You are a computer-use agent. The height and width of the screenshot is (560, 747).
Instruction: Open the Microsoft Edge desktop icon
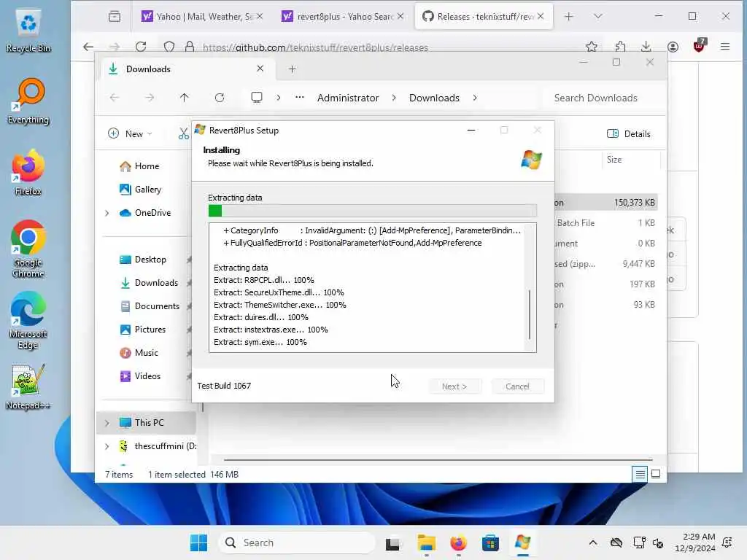pyautogui.click(x=28, y=320)
